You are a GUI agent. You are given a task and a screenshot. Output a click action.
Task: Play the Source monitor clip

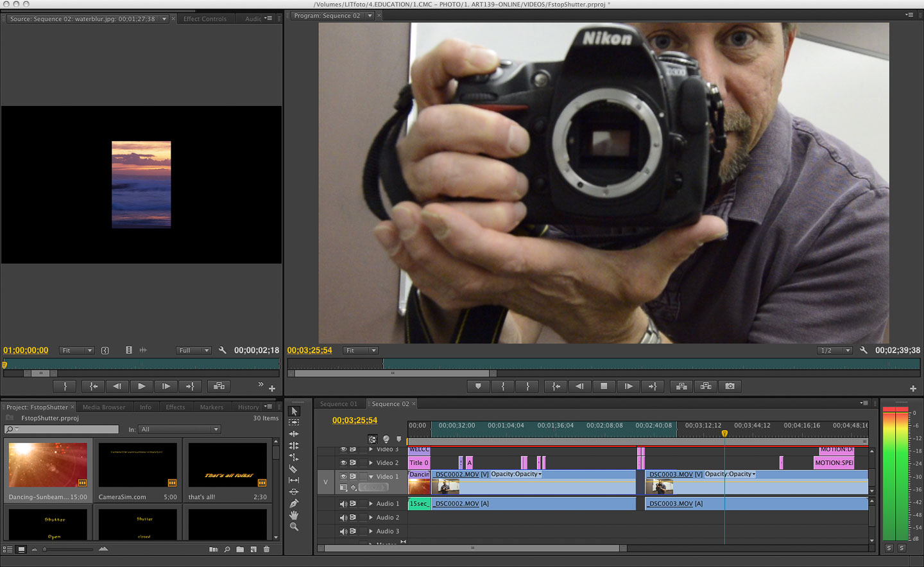coord(141,386)
